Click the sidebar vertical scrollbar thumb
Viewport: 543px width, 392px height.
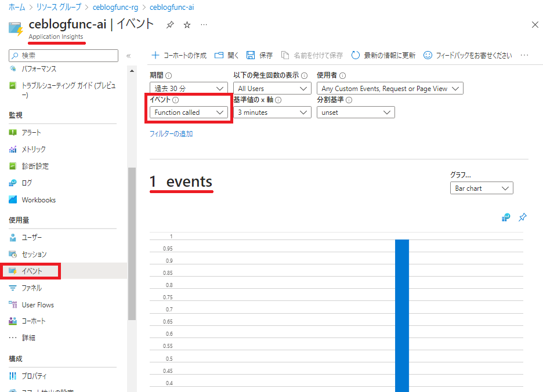coord(132,244)
